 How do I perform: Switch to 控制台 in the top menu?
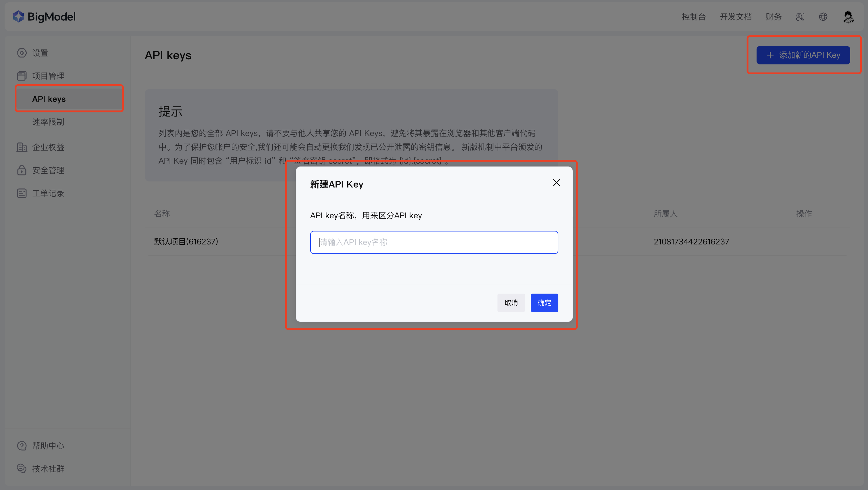coord(694,16)
